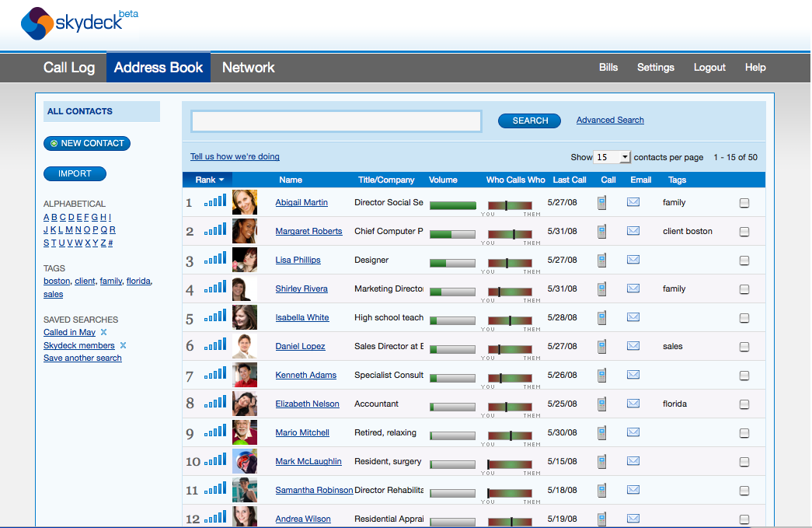Switch to the Call Log tab

click(69, 68)
